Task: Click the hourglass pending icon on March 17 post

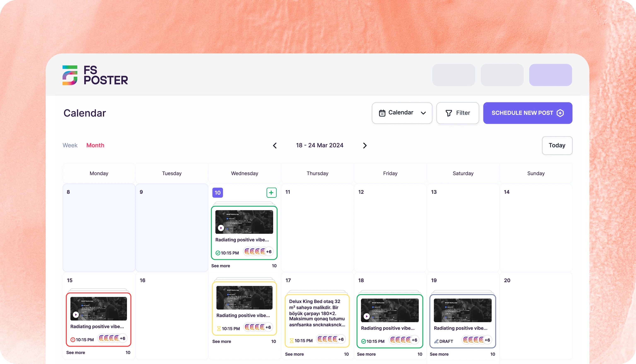Action: pyautogui.click(x=292, y=340)
